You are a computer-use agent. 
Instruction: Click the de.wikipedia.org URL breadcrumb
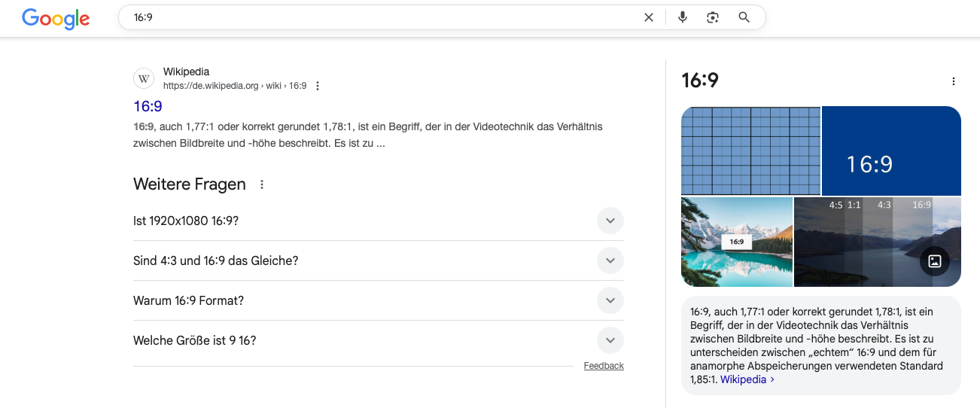[235, 86]
